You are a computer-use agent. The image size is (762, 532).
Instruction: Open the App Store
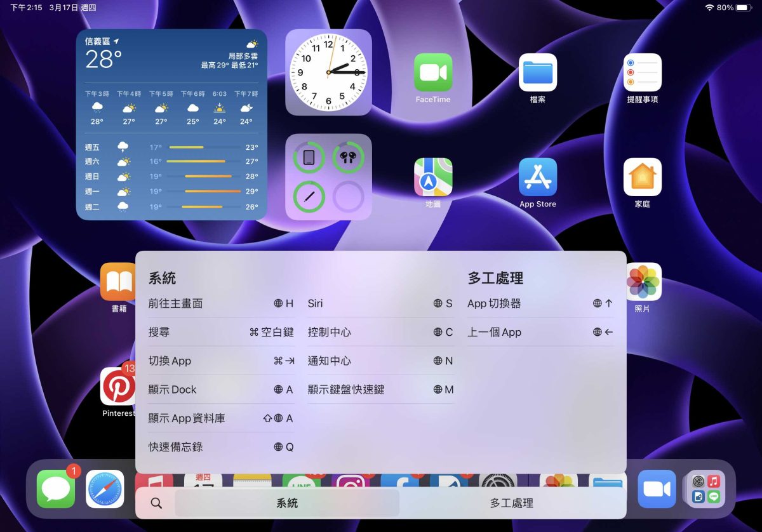[538, 177]
